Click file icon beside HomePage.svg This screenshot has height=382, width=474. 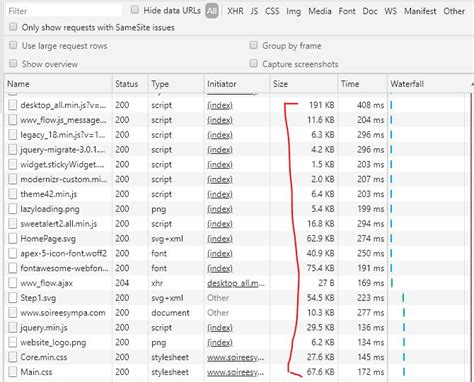point(13,238)
